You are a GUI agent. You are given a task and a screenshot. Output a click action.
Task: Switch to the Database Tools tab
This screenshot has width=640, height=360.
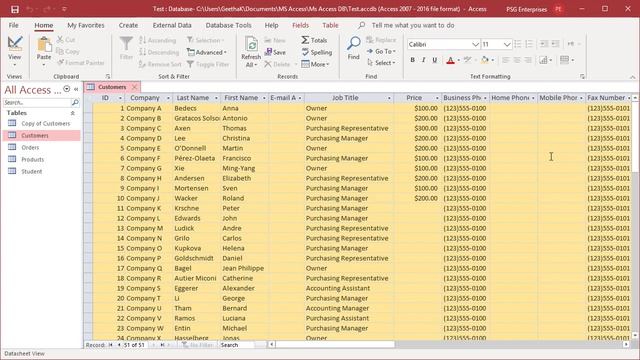[x=228, y=25]
